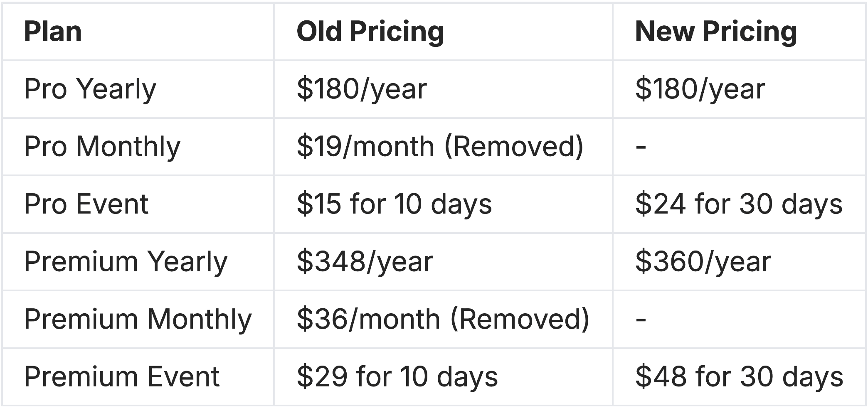
Task: Select the Premium Monthly plan cell
Action: [138, 319]
